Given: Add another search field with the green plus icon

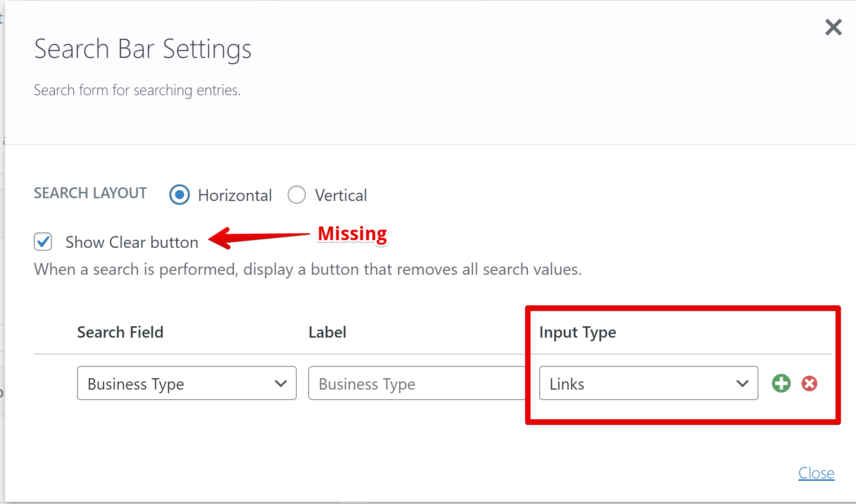Looking at the screenshot, I should point(781,383).
